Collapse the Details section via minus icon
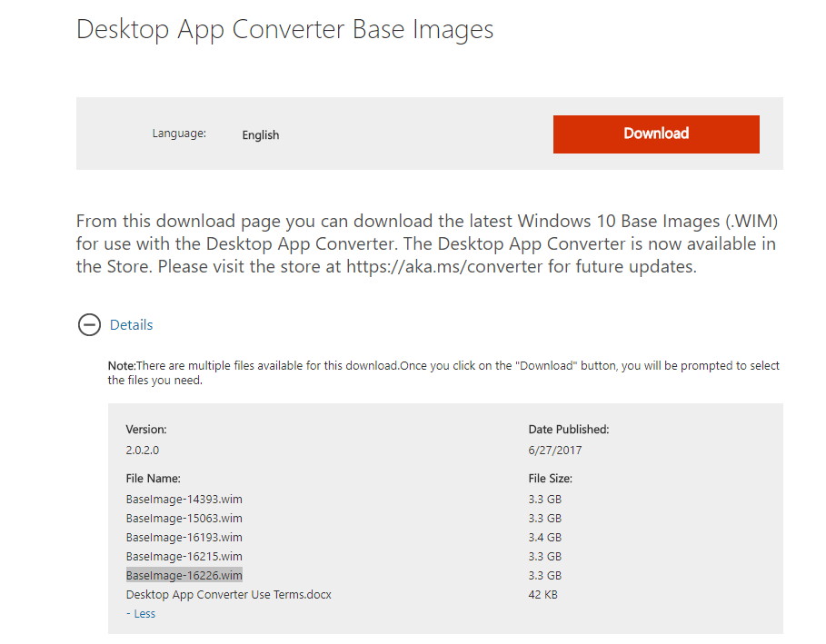Image resolution: width=826 pixels, height=644 pixels. (90, 324)
